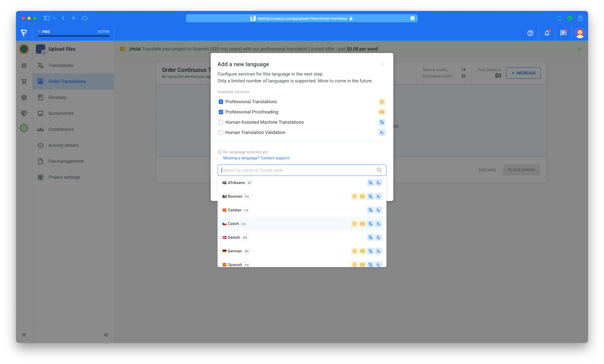The width and height of the screenshot is (604, 364).
Task: Collapse the sidebar with the double-left chevron
Action: [106, 335]
